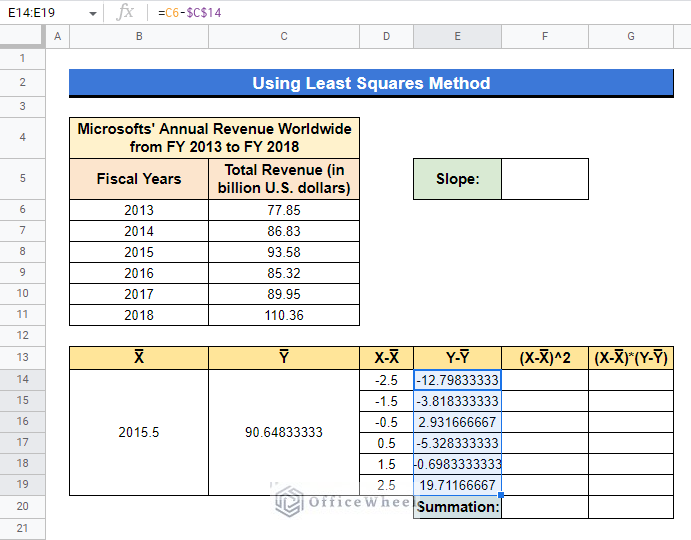This screenshot has width=691, height=540.
Task: Select the cell with 2.5 in X-X̄ column
Action: 386,485
